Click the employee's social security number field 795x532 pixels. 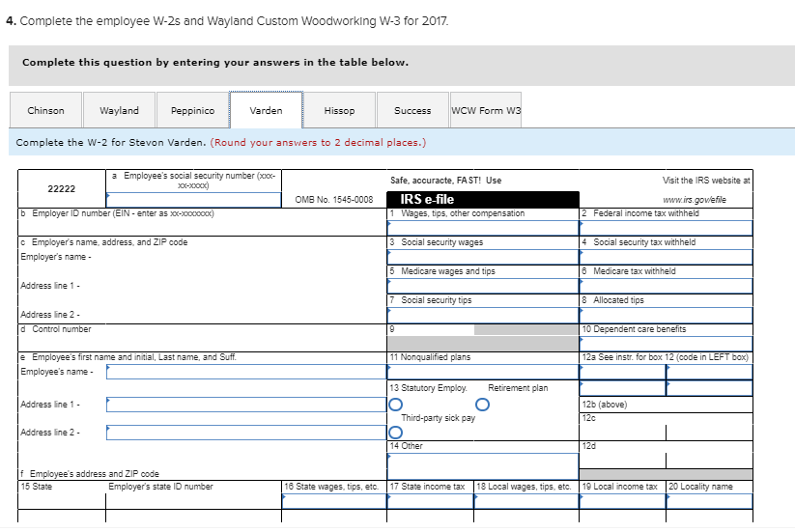pos(194,200)
